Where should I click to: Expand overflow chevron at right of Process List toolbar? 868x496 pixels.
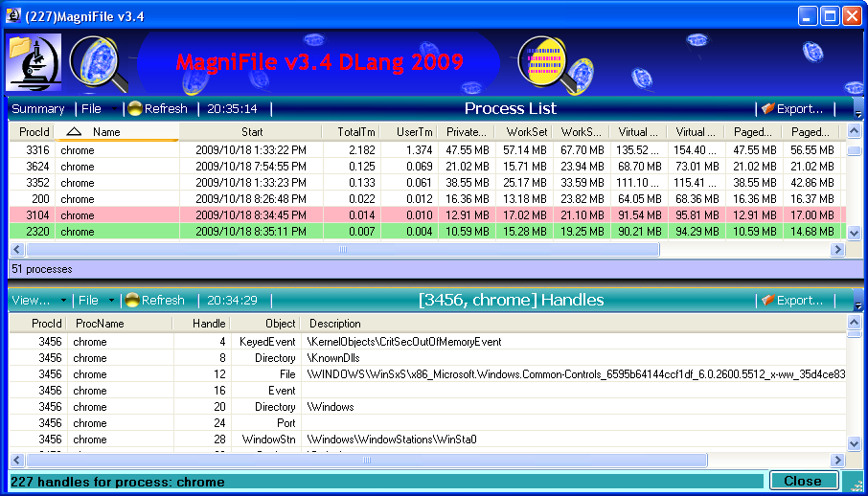(x=858, y=115)
